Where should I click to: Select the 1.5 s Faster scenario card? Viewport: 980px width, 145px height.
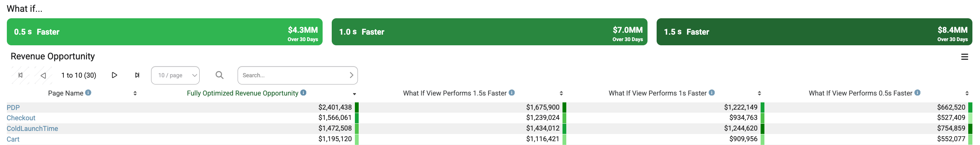click(815, 32)
